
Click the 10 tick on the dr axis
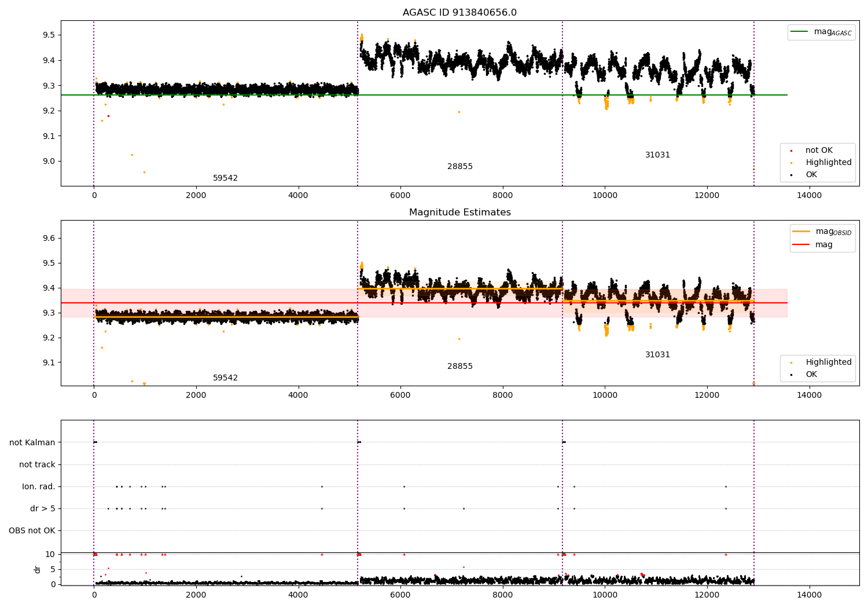[50, 555]
